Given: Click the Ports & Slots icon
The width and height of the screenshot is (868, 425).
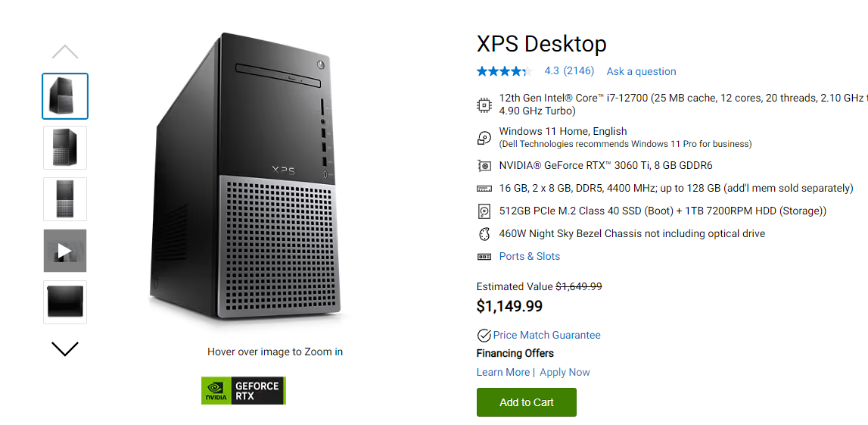Looking at the screenshot, I should click(x=484, y=257).
